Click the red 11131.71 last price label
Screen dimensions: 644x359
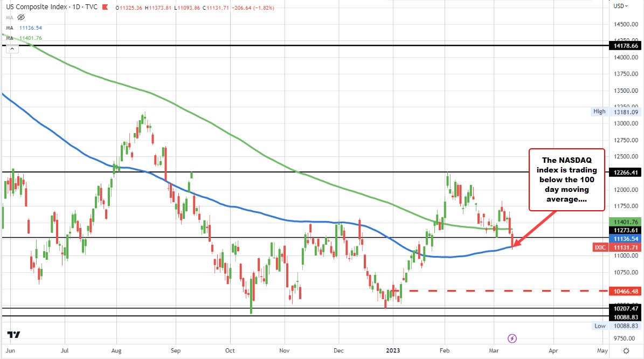(x=626, y=247)
